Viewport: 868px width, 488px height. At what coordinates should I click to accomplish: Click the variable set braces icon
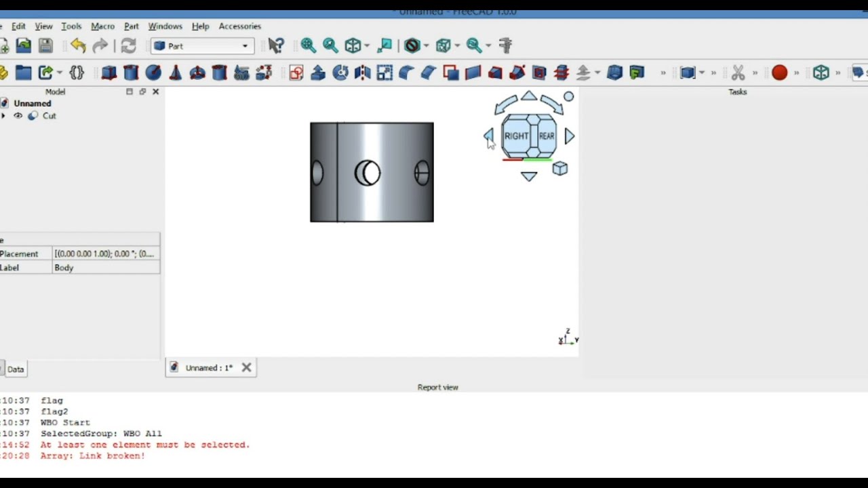point(77,73)
